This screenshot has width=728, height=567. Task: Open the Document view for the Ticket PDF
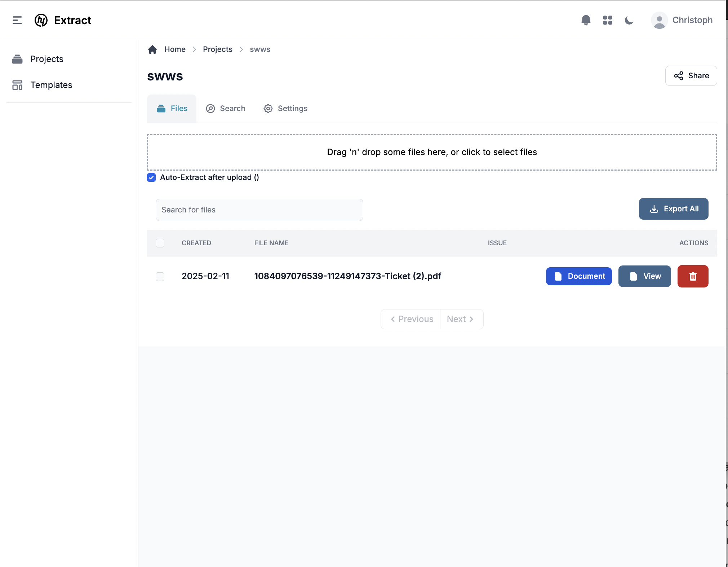coord(578,276)
